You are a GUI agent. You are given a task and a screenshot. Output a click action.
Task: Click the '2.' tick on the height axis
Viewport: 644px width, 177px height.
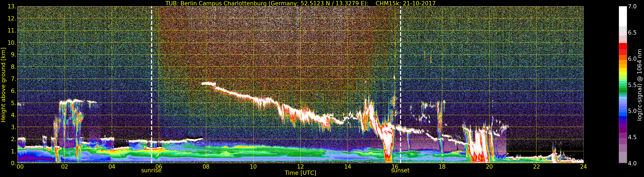[x=14, y=139]
